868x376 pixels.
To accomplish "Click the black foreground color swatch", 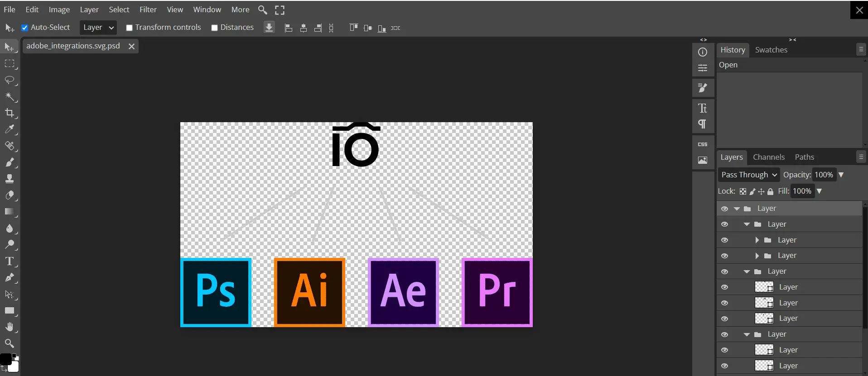I will coord(5,359).
